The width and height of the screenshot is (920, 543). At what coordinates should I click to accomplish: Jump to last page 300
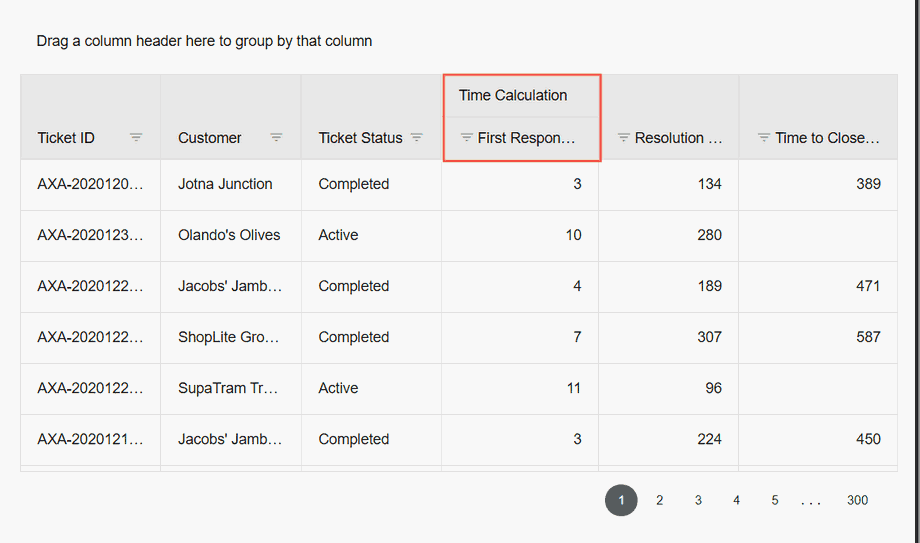(857, 500)
